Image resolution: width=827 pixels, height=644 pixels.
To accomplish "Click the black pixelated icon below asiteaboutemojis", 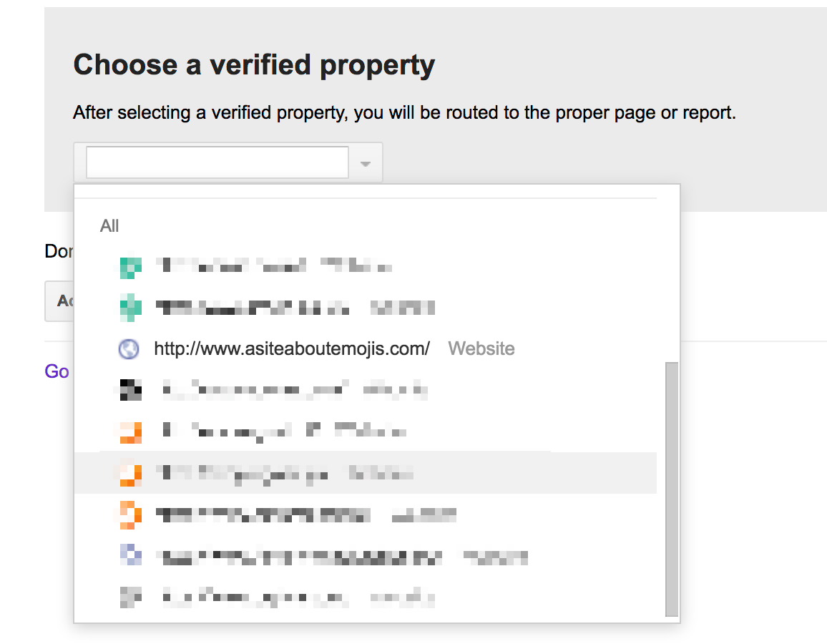I will coord(128,390).
